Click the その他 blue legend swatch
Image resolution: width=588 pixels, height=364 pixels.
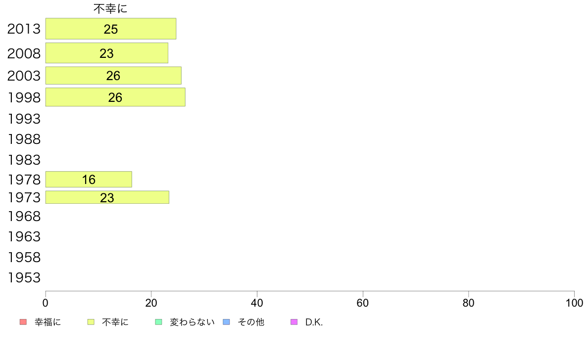[227, 322]
